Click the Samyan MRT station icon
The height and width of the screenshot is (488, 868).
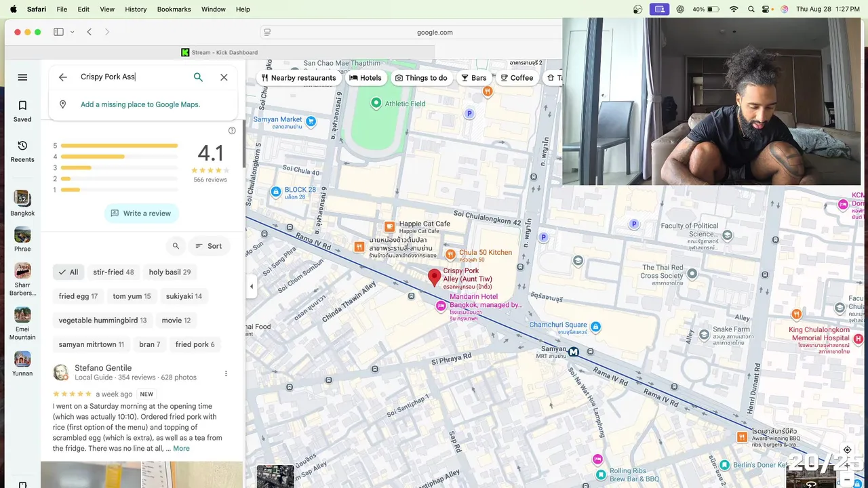point(574,352)
